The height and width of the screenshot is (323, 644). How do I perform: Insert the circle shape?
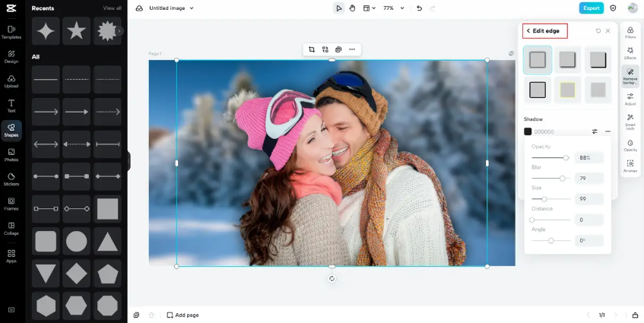(x=76, y=242)
